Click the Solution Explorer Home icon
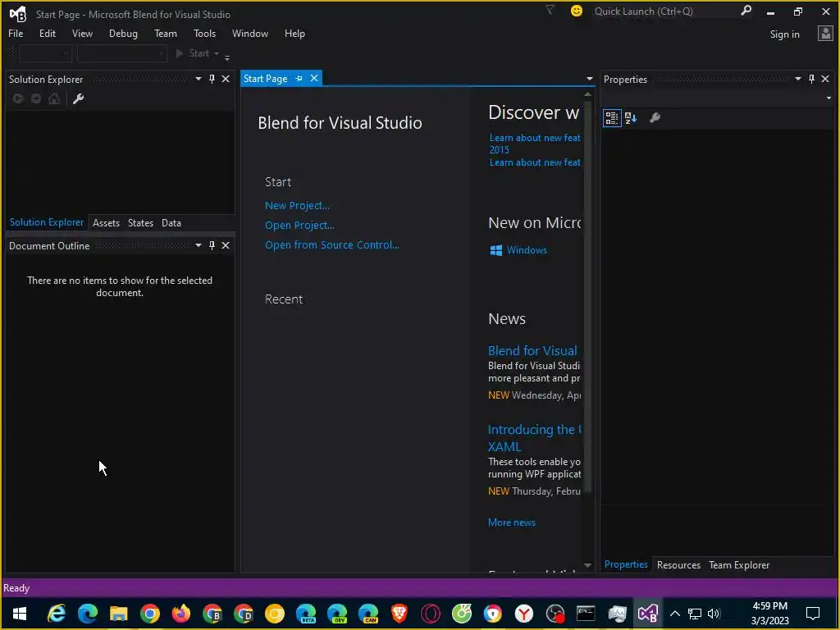This screenshot has height=630, width=840. tap(54, 98)
